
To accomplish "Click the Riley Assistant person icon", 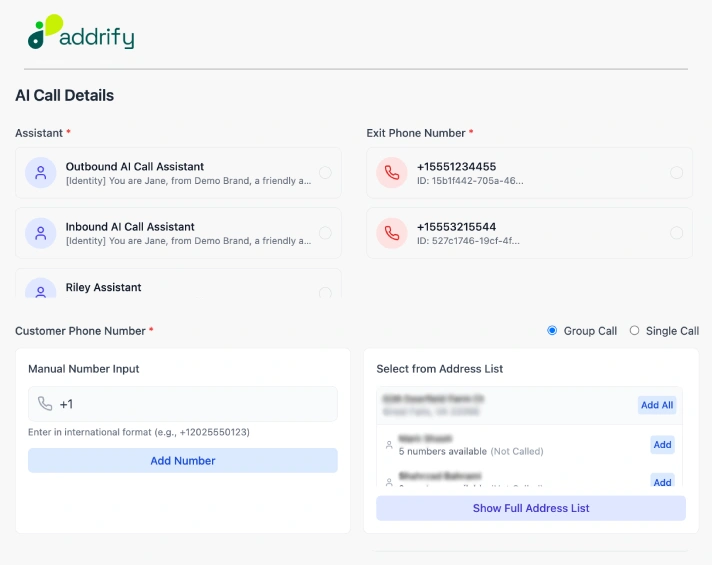I will point(40,288).
